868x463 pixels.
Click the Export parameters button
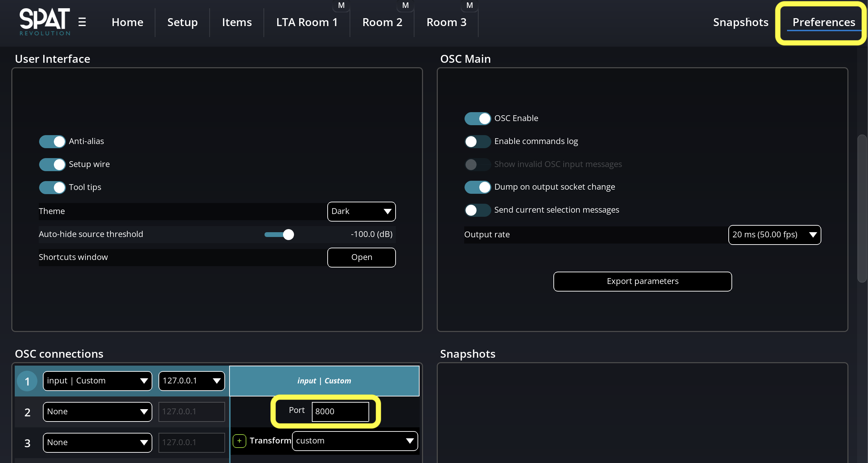[x=642, y=281]
